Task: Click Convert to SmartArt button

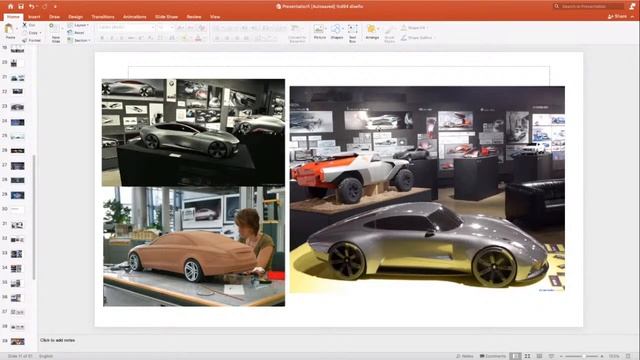Action: [x=297, y=33]
